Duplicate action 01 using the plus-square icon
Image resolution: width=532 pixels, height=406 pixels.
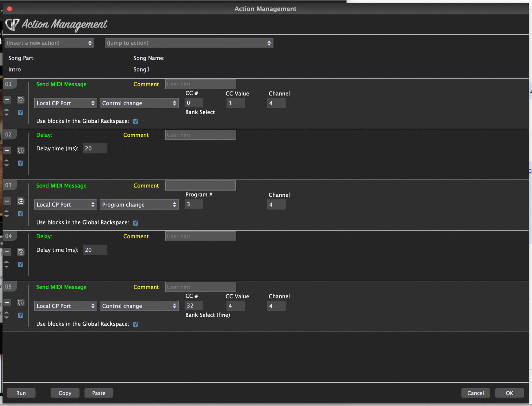pyautogui.click(x=21, y=100)
